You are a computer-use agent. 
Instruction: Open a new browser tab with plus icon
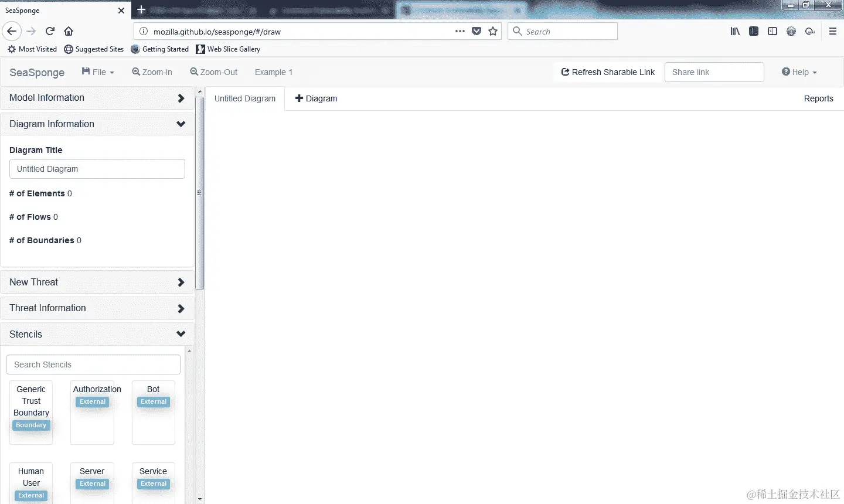click(x=141, y=9)
